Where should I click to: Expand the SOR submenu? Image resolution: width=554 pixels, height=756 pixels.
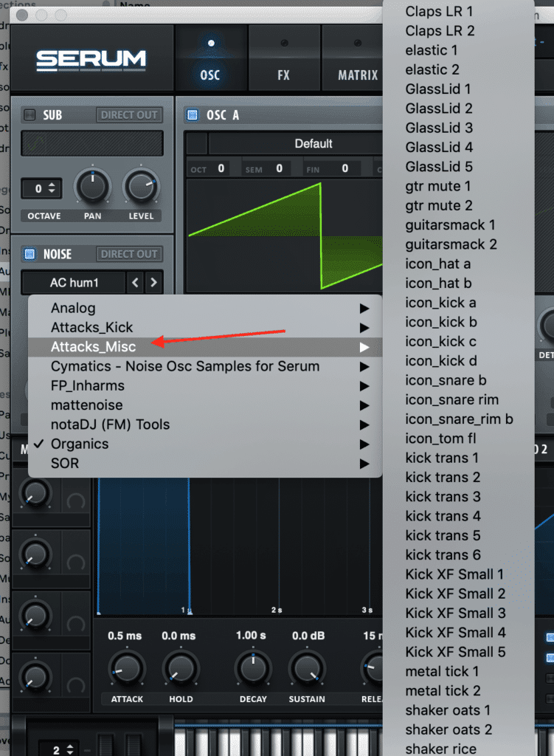(x=205, y=464)
